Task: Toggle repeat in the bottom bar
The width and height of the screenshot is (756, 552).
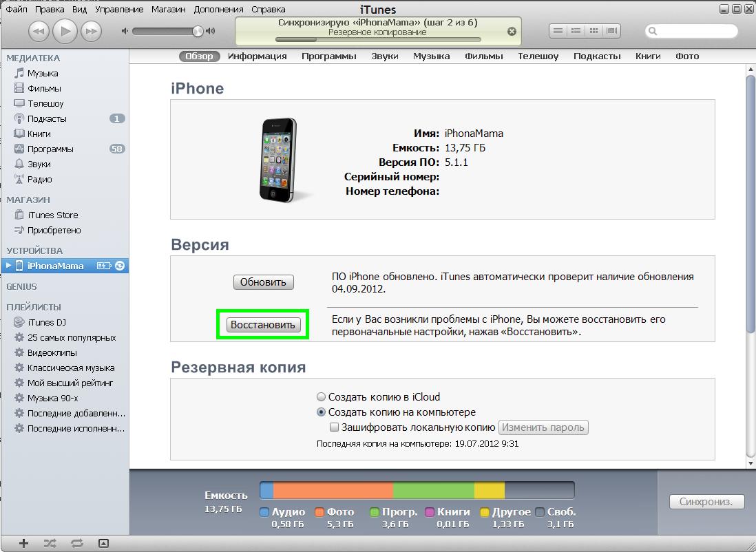Action: (76, 543)
